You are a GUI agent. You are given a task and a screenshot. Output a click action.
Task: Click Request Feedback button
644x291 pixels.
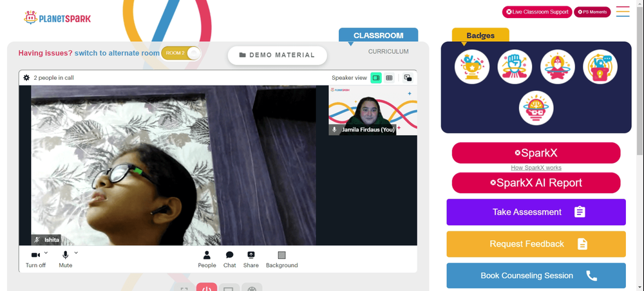536,244
